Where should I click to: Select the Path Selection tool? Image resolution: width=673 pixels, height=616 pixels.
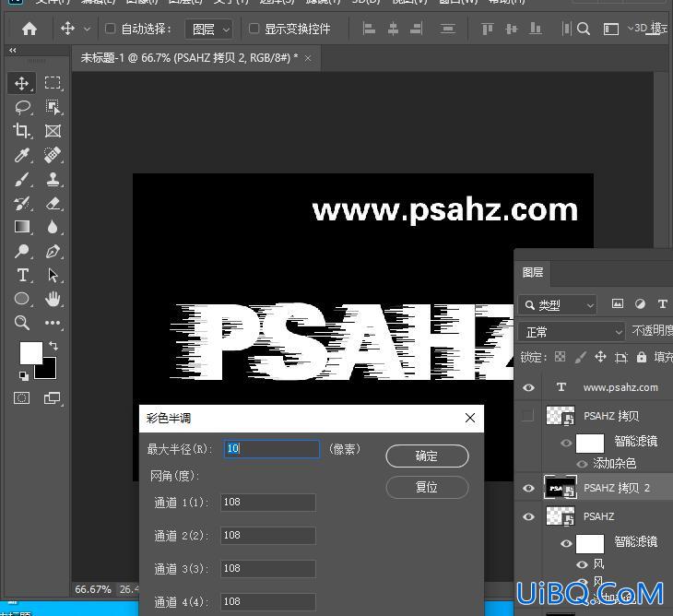(x=53, y=275)
